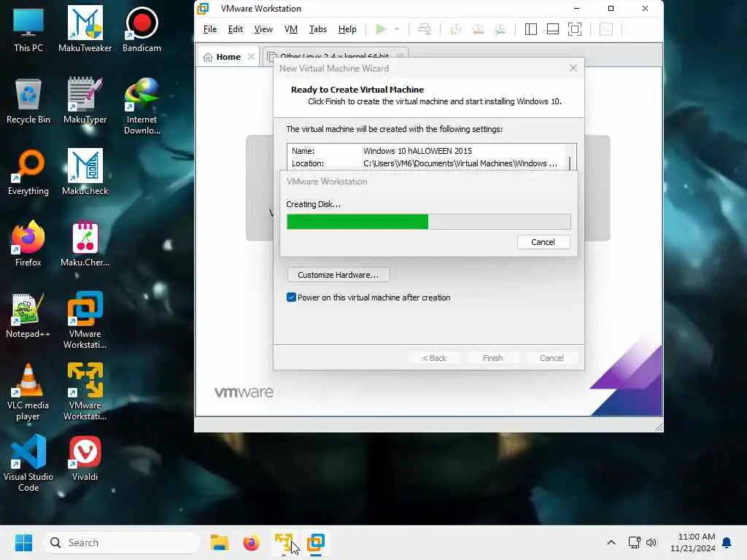Toggle Power on this virtual machine after creation

tap(291, 297)
